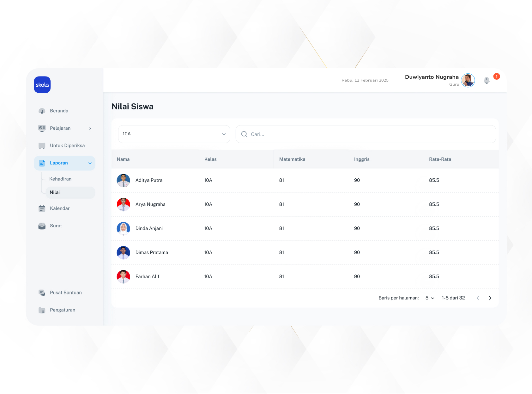Click the Cari search input field

coord(370,134)
